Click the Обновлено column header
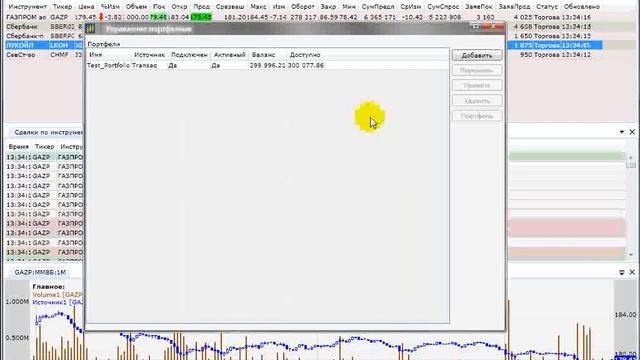This screenshot has height=360, width=640. 582,7
